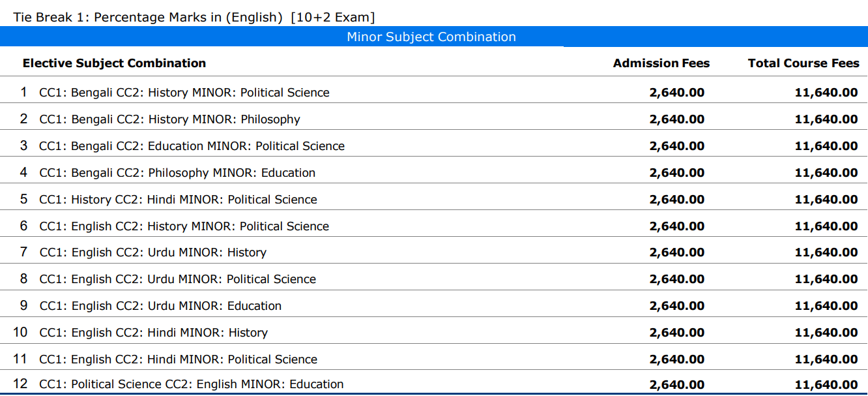Select row 4 Bengali Philosophy Education combination
Image resolution: width=868 pixels, height=396 pixels.
(x=177, y=173)
